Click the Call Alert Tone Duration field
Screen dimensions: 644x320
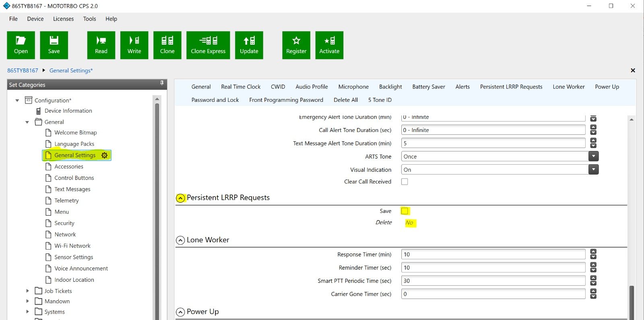(493, 130)
